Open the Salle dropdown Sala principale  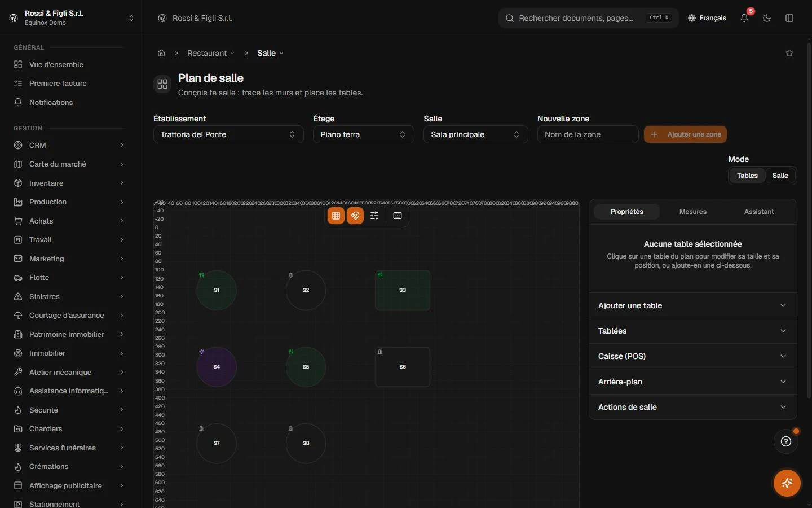click(x=475, y=134)
